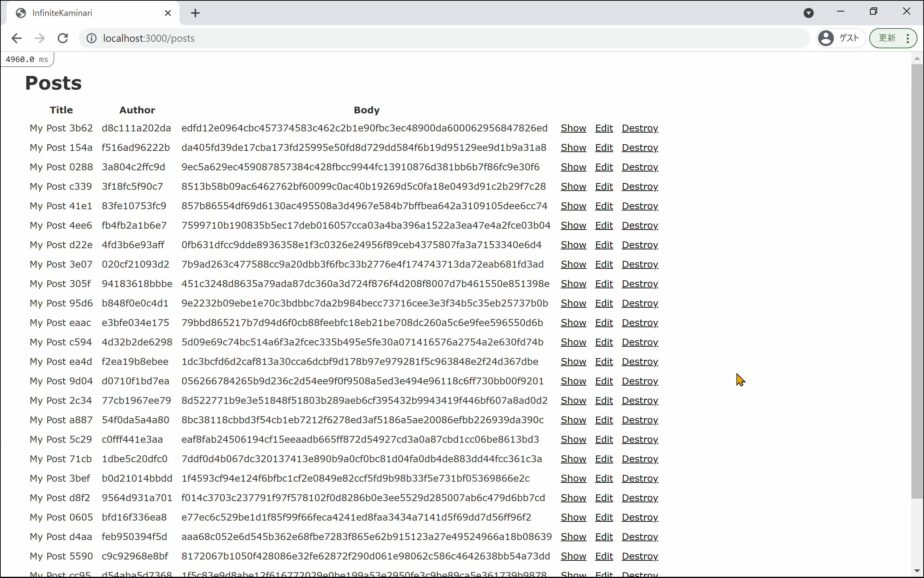Open Show link for My Post 9d04
The width and height of the screenshot is (924, 578).
click(x=573, y=381)
